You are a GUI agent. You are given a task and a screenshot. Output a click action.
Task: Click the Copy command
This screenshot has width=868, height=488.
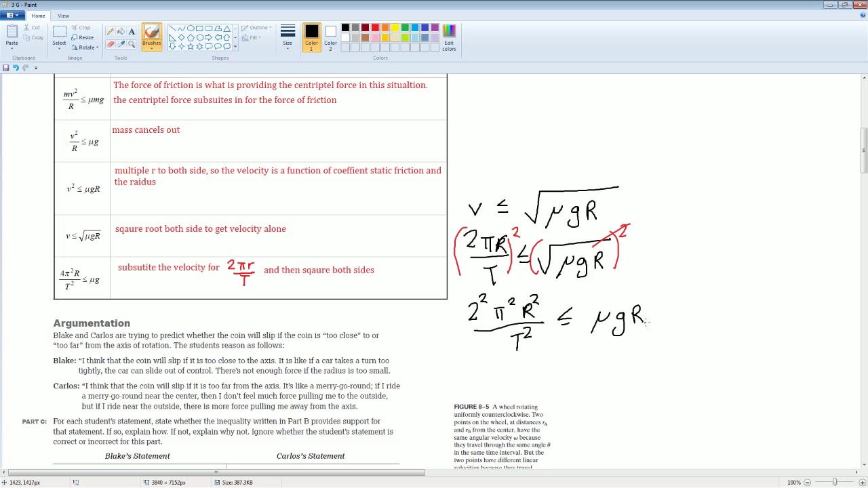click(33, 37)
